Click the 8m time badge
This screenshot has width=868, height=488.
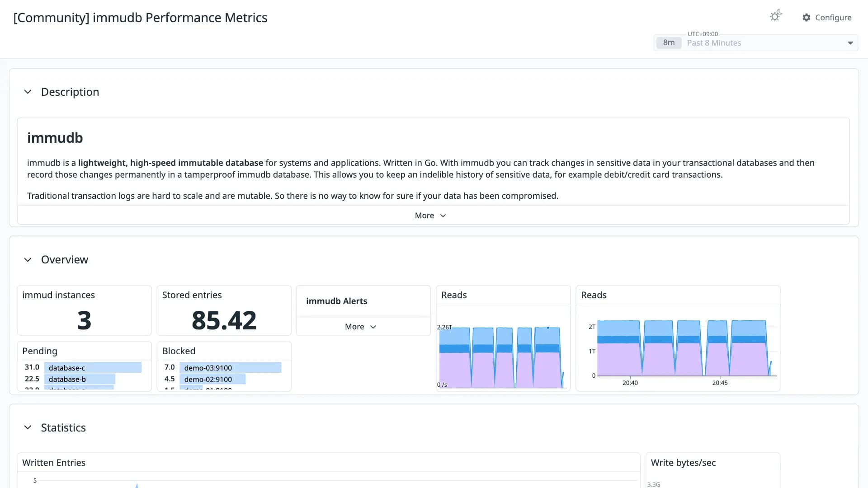[x=669, y=43]
